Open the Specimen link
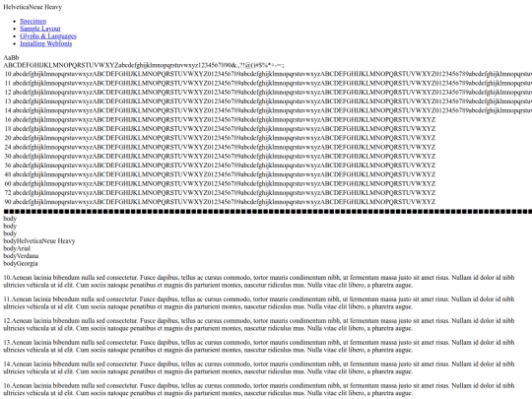The image size is (532, 399). pos(33,21)
